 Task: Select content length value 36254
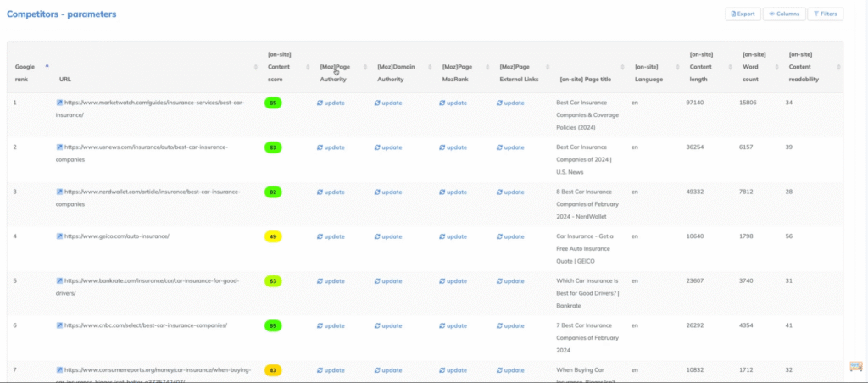695,147
